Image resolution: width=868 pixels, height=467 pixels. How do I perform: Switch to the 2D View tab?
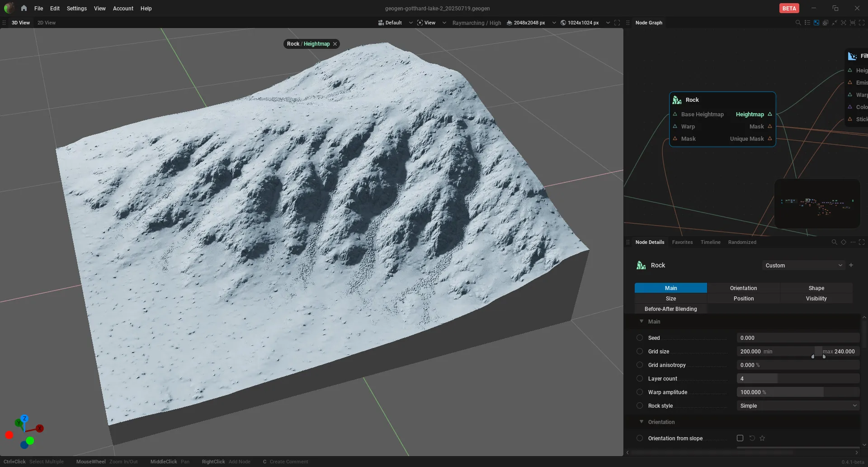pyautogui.click(x=47, y=23)
